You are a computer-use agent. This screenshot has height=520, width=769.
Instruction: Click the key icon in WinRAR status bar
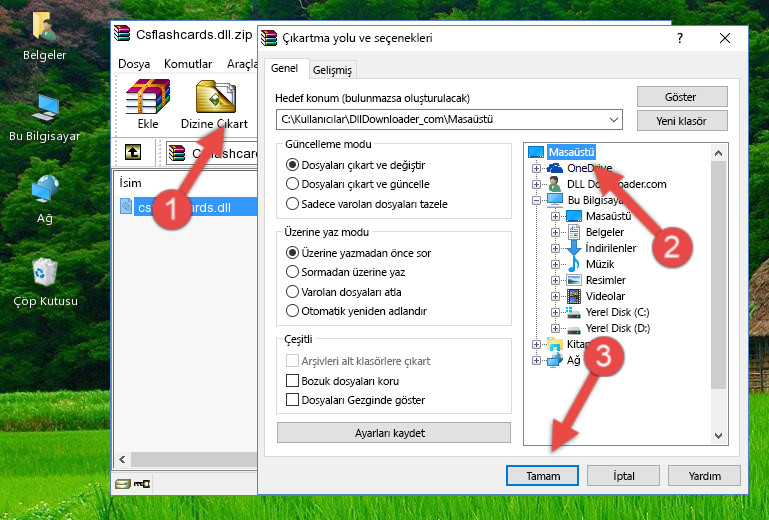[x=142, y=484]
